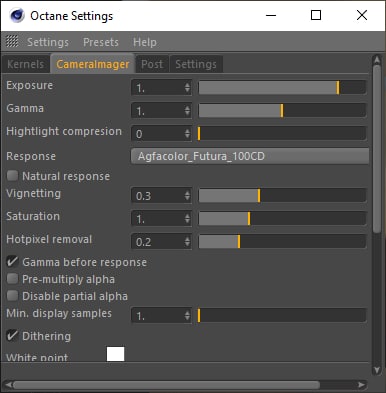
Task: Click the vertical scrollbar down arrow
Action: tap(377, 370)
